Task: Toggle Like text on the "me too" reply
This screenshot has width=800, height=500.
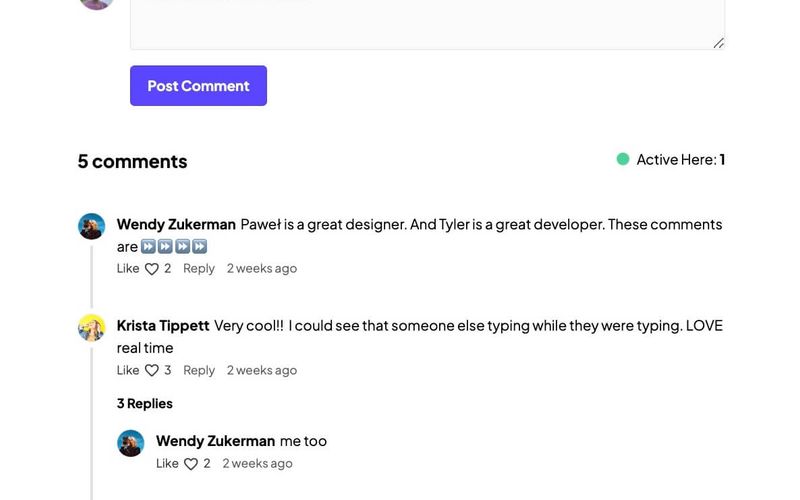Action: [167, 464]
